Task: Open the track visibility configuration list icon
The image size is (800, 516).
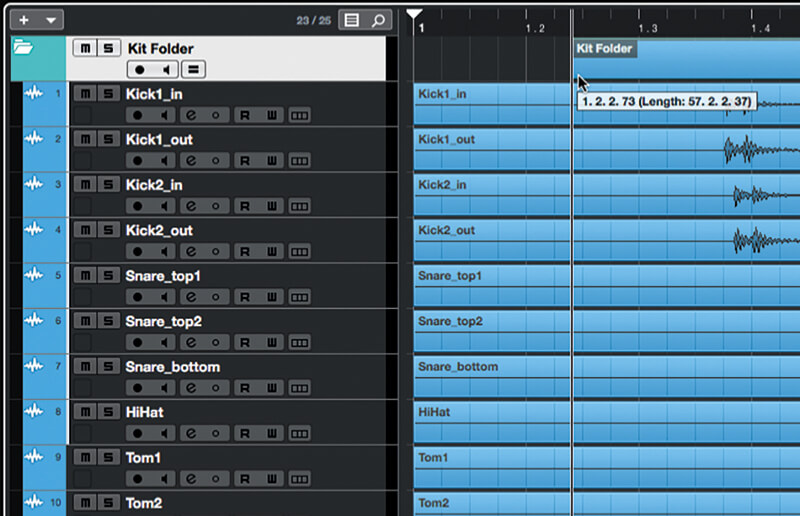Action: pos(352,20)
